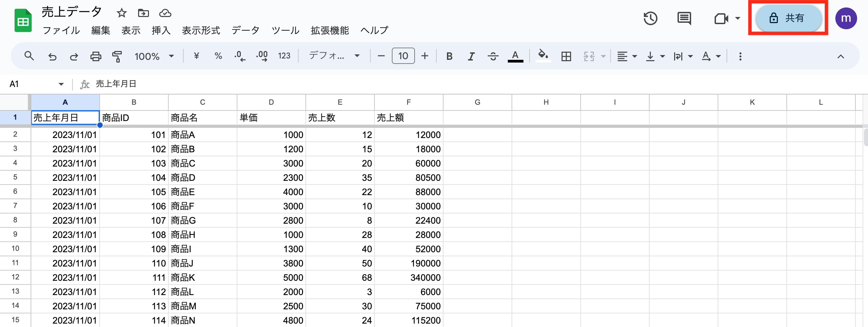Open the データ menu

[246, 31]
